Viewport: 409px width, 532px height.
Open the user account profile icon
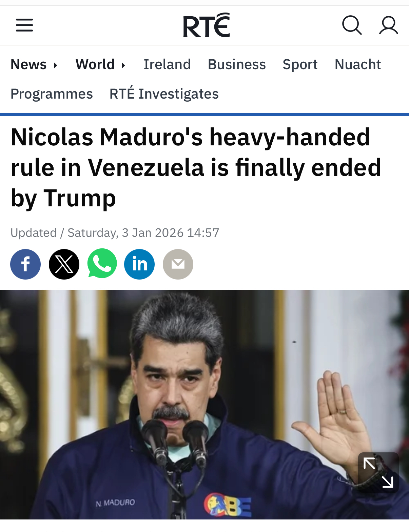pyautogui.click(x=388, y=25)
